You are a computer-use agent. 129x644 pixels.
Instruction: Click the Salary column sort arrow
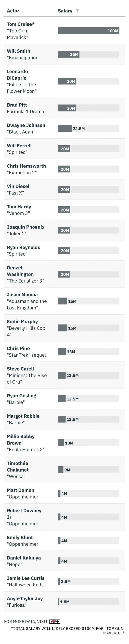77,11
